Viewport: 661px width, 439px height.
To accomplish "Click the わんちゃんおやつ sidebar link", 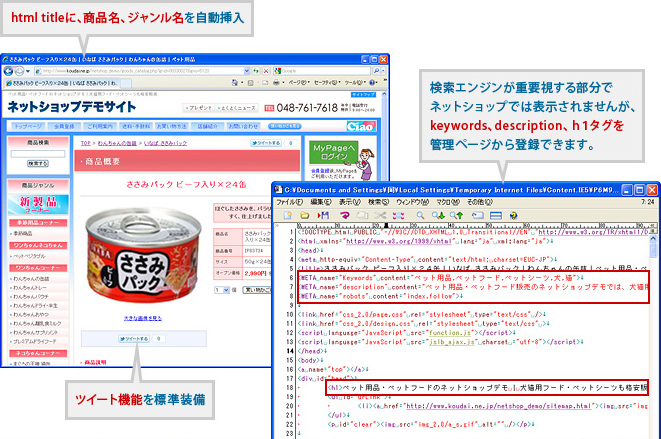I will [x=30, y=315].
